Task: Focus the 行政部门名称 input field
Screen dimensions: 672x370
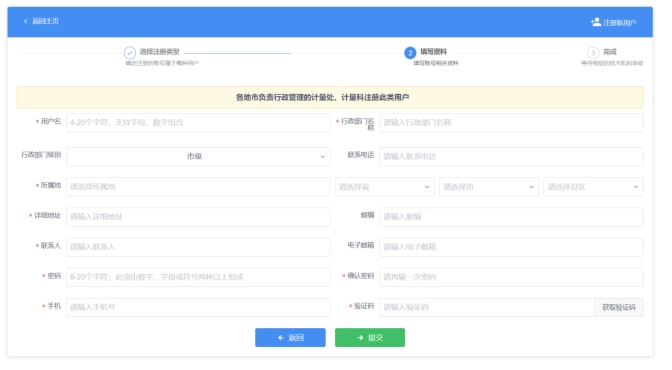Action: click(511, 123)
